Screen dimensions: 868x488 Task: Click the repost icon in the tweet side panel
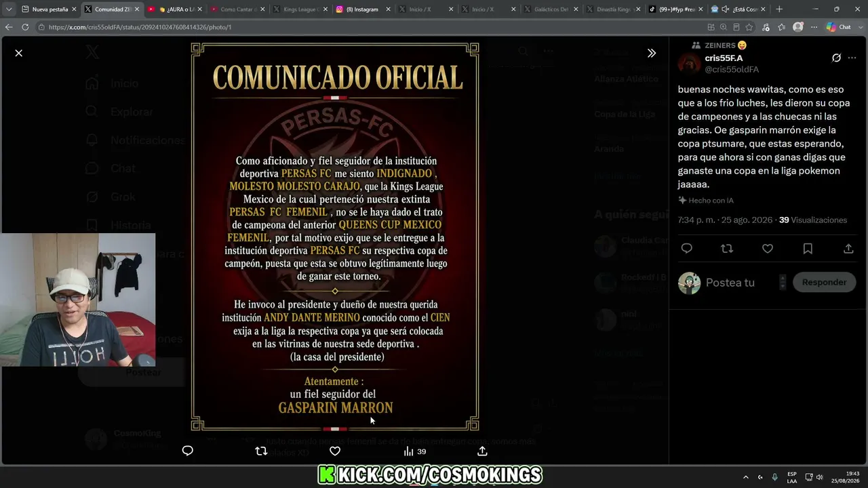click(x=727, y=249)
